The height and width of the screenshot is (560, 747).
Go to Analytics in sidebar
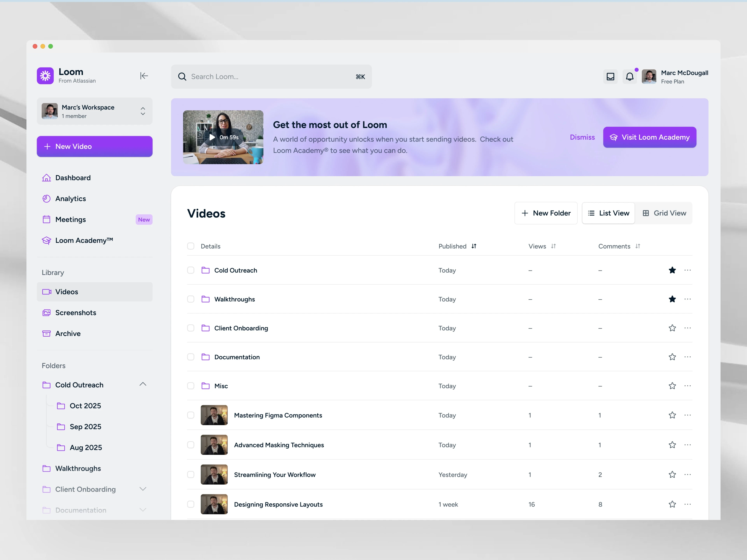click(x=71, y=199)
